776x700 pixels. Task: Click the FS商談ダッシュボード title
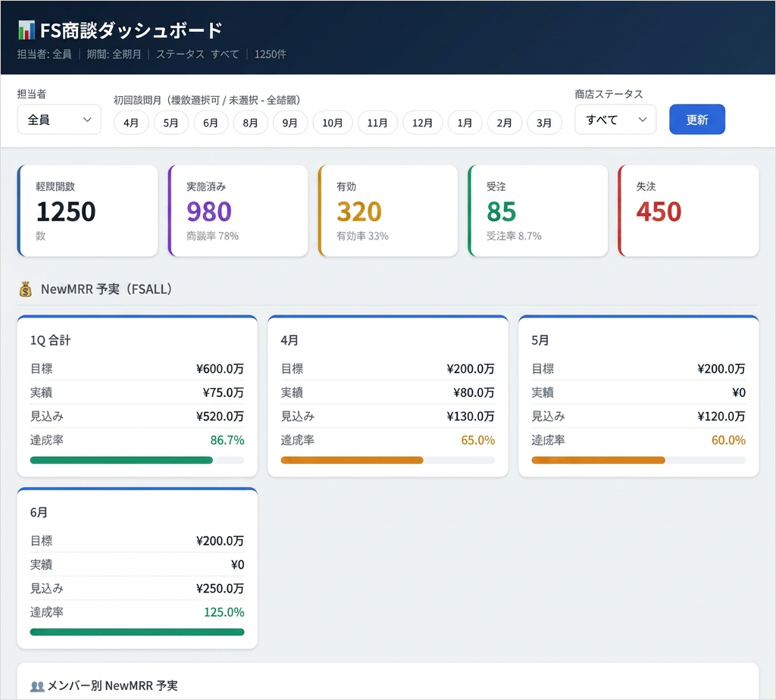coord(130,30)
